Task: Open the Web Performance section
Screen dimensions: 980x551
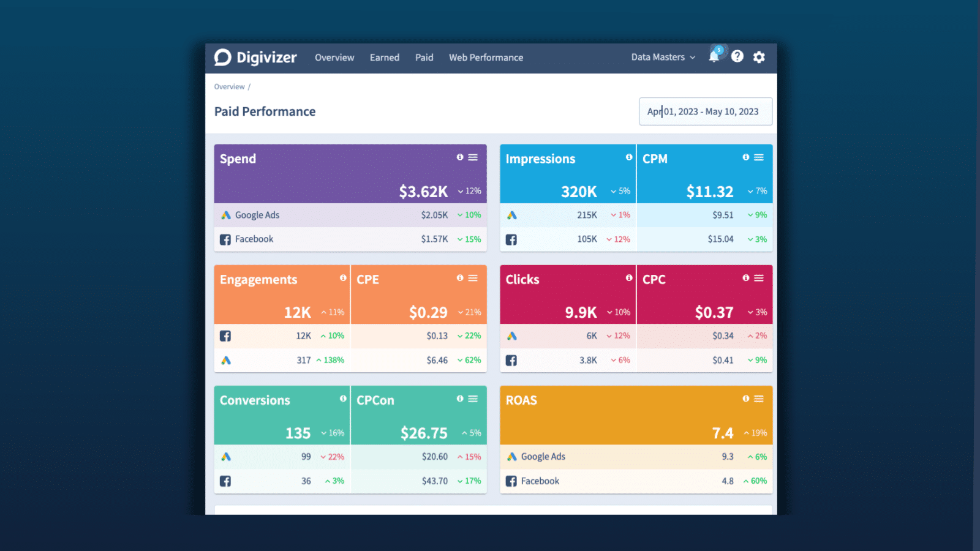Action: pos(486,58)
